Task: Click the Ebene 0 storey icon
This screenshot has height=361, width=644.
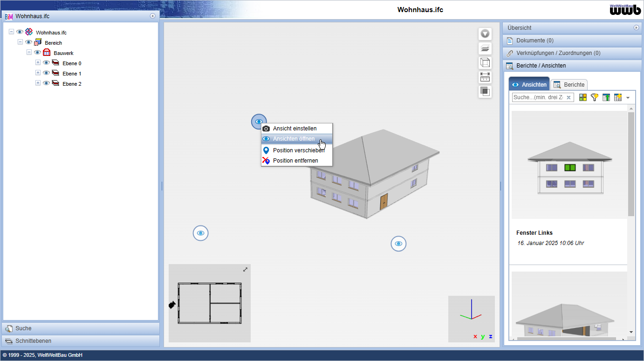Action: tap(55, 63)
